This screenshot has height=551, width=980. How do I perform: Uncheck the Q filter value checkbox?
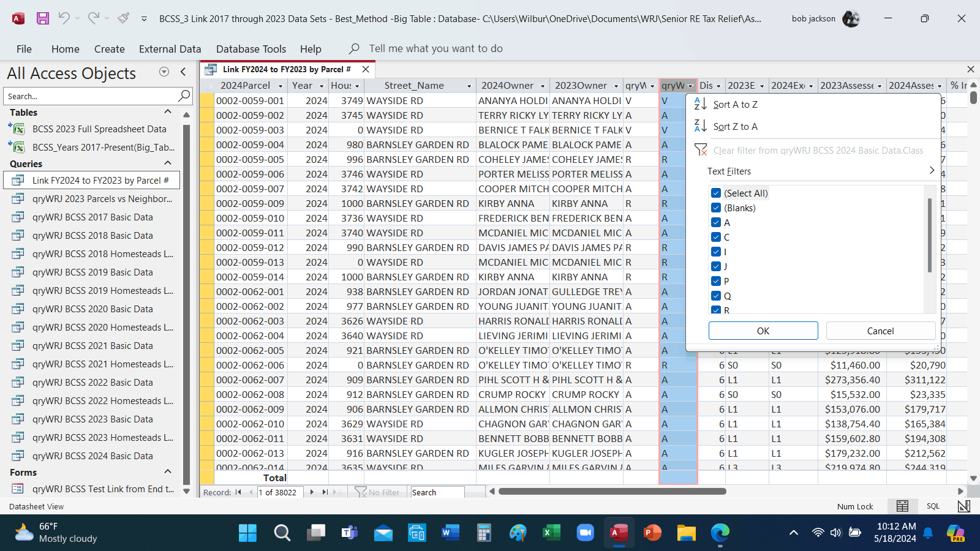[716, 296]
